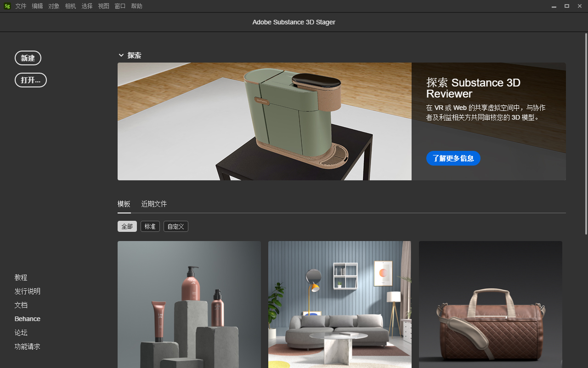Open the 对象 menu
Image resolution: width=588 pixels, height=368 pixels.
pos(54,6)
